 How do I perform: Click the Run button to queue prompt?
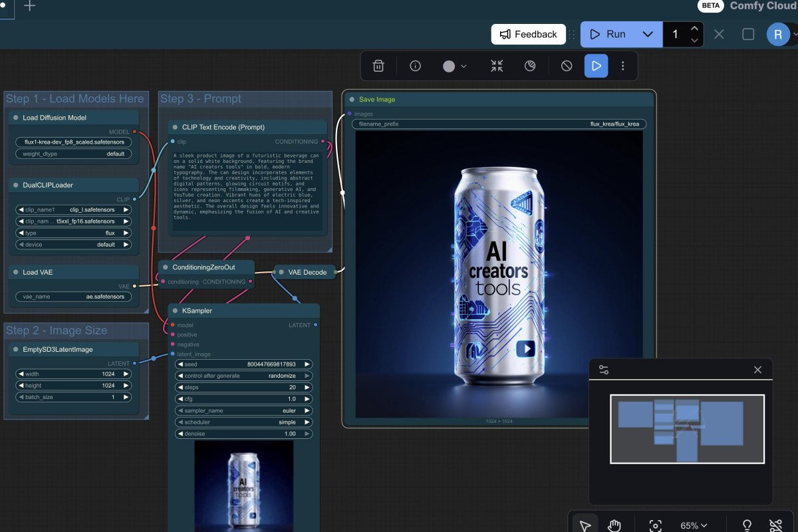(x=608, y=34)
